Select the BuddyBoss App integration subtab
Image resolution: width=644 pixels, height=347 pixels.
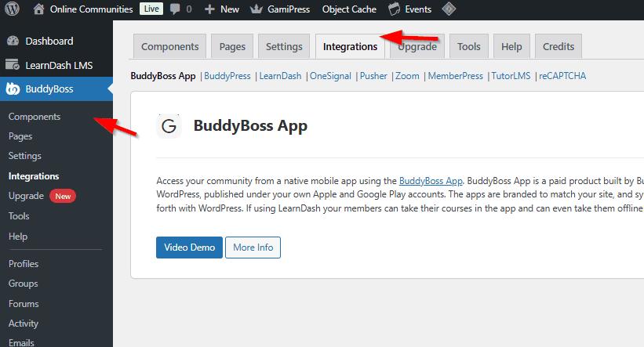point(163,76)
